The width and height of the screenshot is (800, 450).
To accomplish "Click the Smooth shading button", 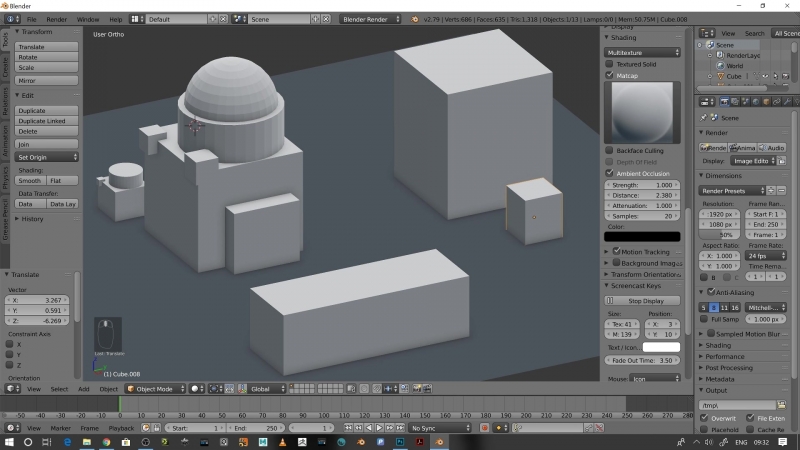I will pyautogui.click(x=30, y=181).
